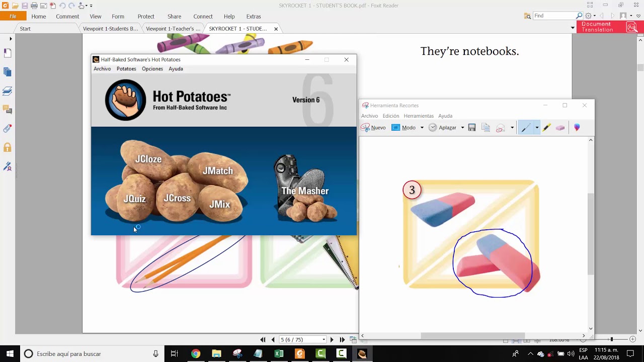Save the snip with floppy icon
Image resolution: width=644 pixels, height=362 pixels.
[x=472, y=128]
